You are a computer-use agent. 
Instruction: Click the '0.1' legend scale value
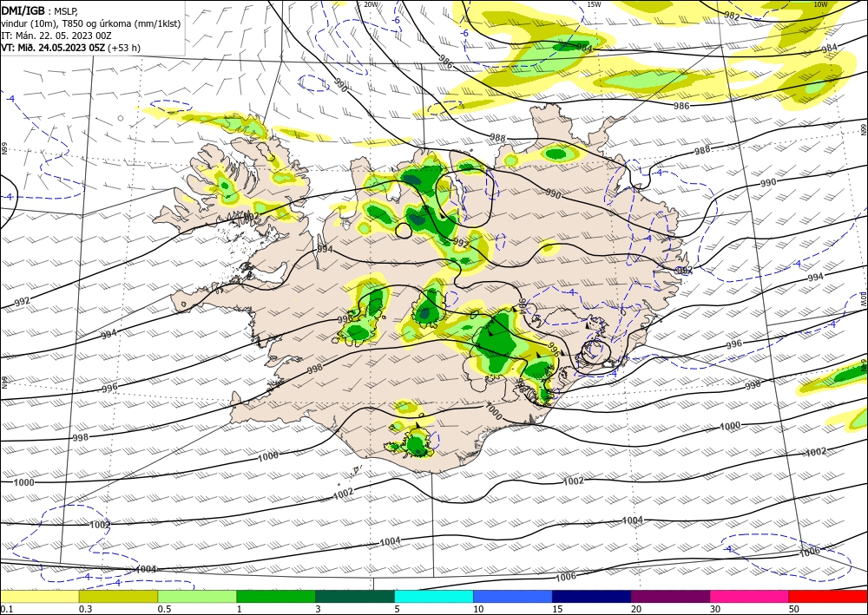(x=5, y=609)
